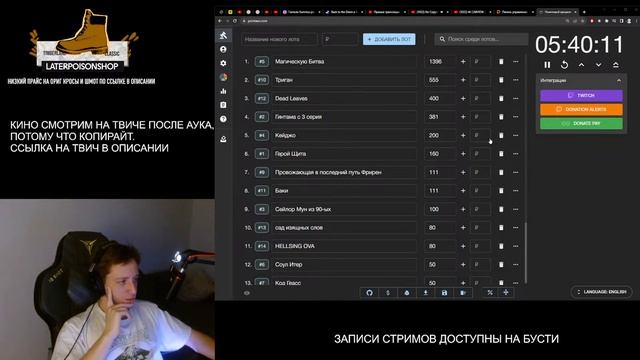Delete the HELLSING OVA lot

(501, 246)
